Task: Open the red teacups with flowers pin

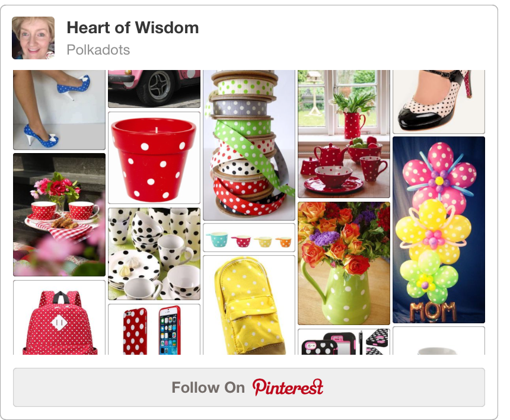Action: [59, 215]
